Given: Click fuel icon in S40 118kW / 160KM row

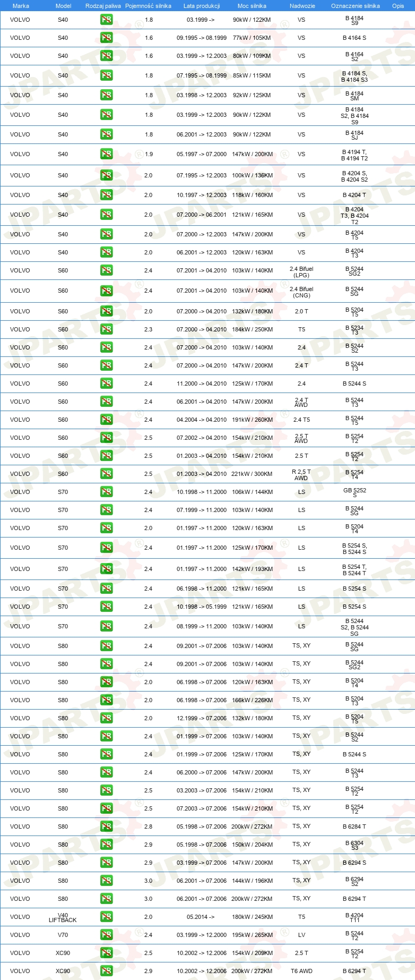Looking at the screenshot, I should click(106, 195).
